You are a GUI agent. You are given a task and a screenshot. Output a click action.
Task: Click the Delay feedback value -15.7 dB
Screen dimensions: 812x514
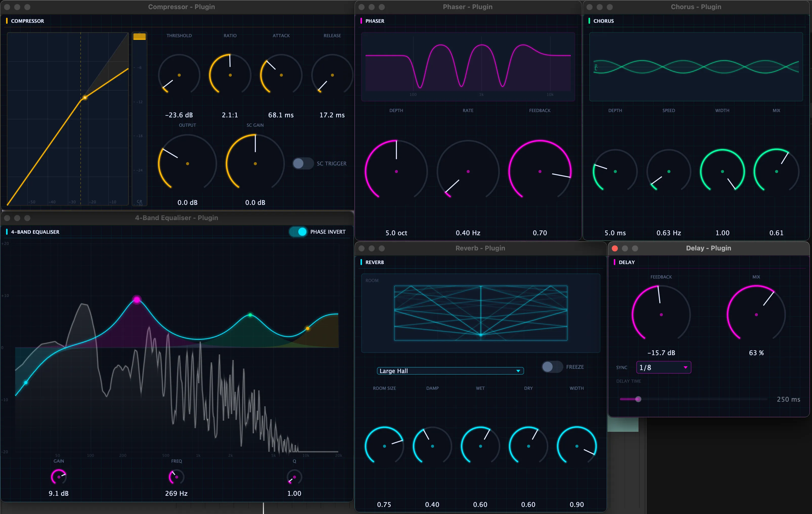661,353
